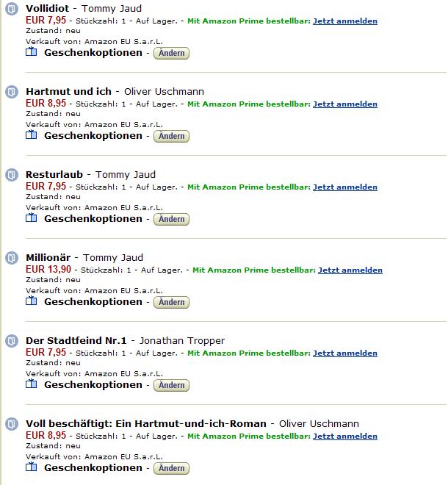The image size is (448, 485).
Task: Click the book icon beside Millionär
Action: click(x=12, y=258)
